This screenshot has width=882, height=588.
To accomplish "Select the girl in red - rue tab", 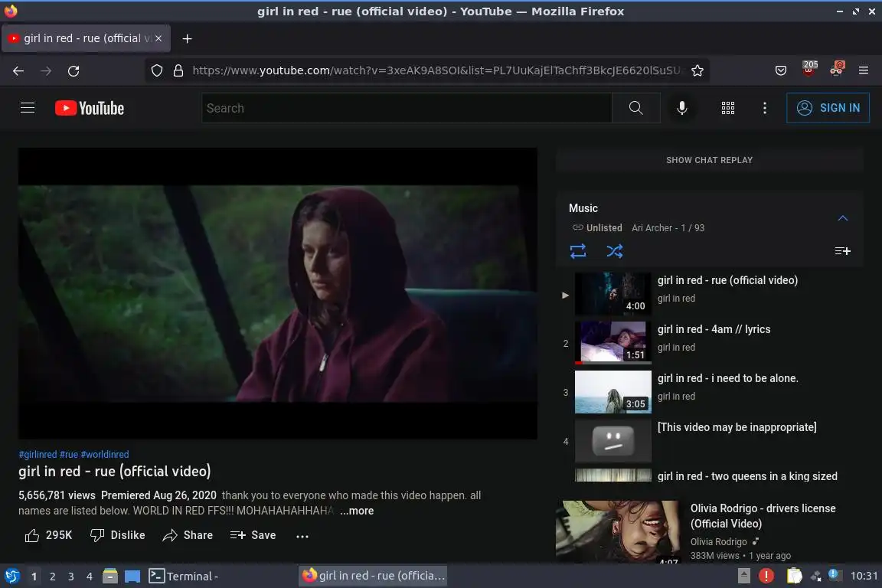I will [86, 38].
